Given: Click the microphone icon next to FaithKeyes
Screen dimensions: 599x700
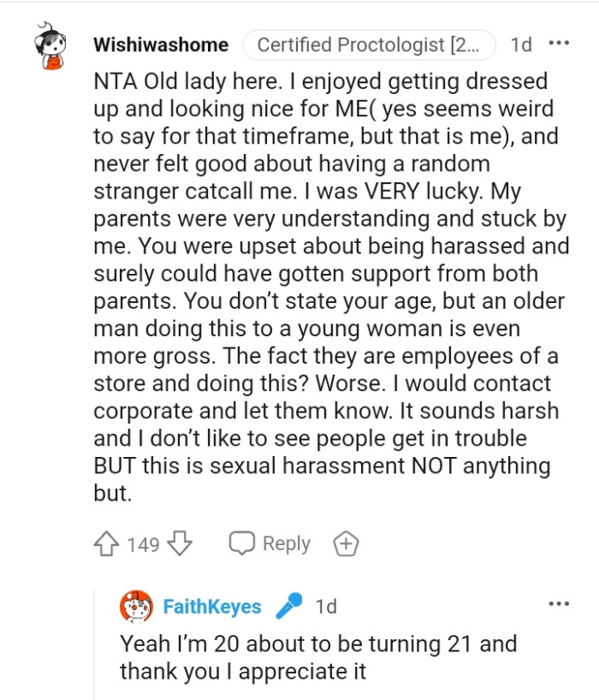Looking at the screenshot, I should coord(290,604).
